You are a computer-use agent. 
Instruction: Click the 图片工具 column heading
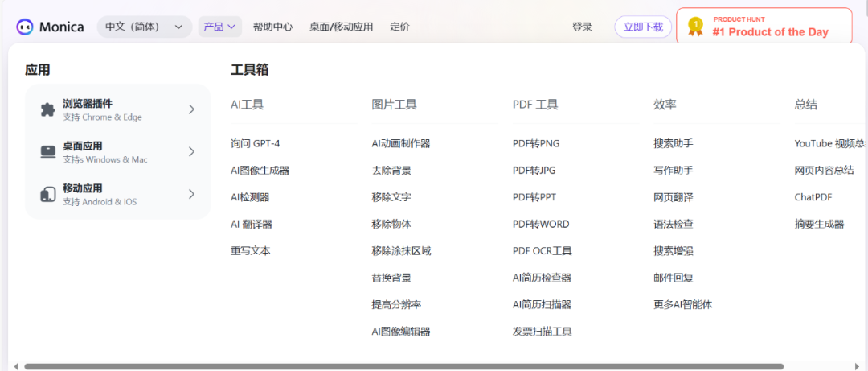pos(394,105)
